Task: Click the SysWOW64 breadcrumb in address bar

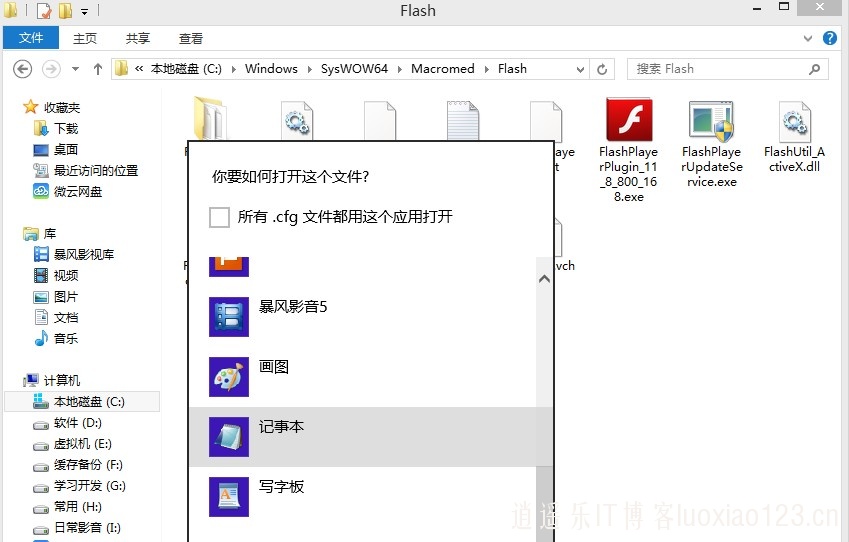Action: [354, 69]
